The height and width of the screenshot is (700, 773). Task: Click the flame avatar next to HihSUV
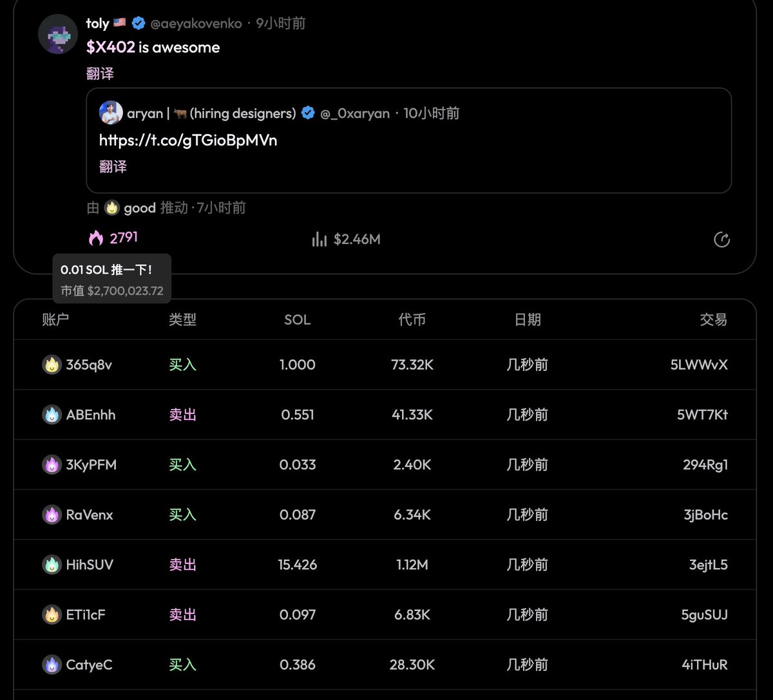point(52,565)
